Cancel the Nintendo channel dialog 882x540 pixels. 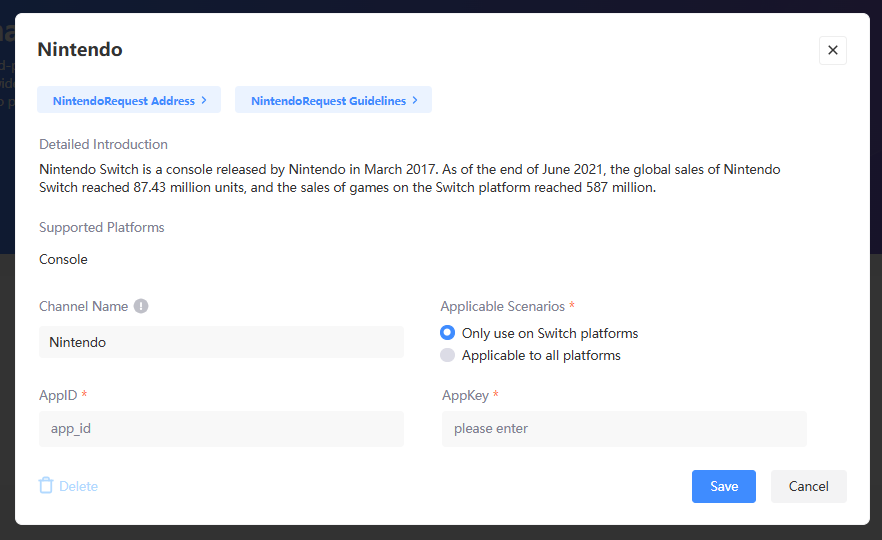(x=808, y=486)
